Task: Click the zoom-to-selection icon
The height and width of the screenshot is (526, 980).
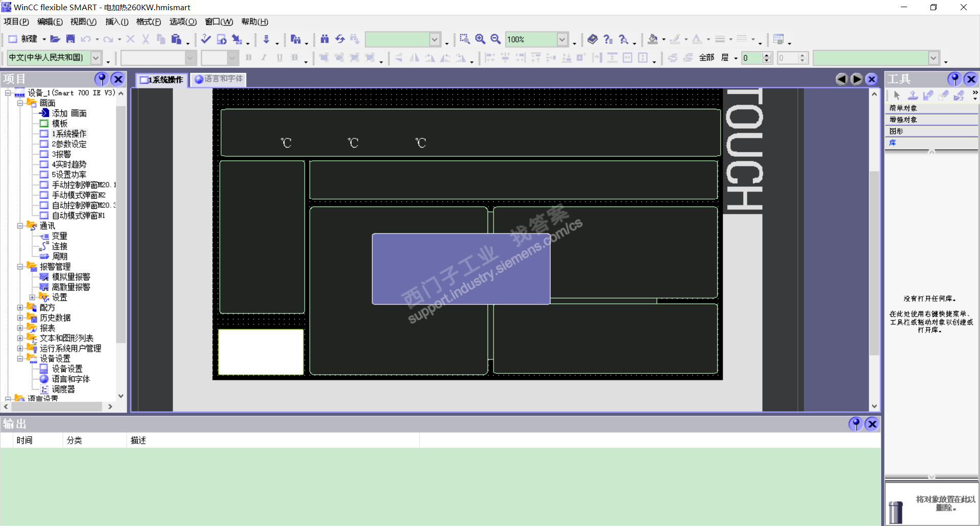Action: (x=464, y=39)
